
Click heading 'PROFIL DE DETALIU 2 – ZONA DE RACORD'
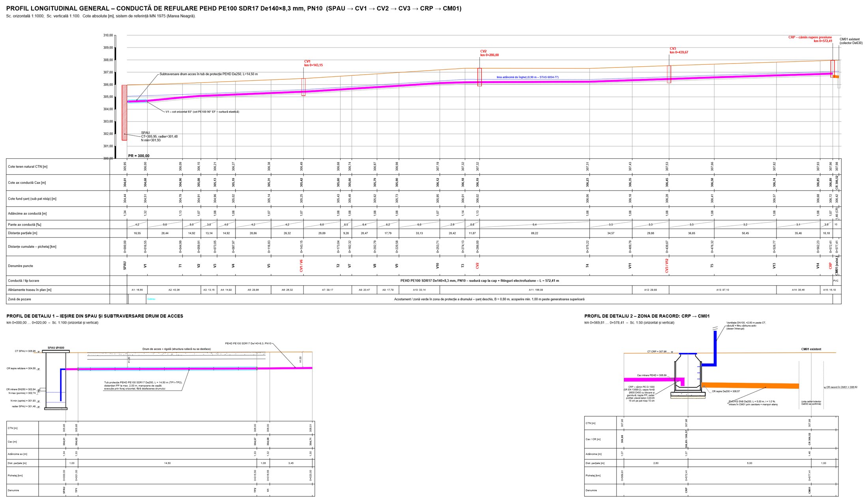tap(647, 316)
